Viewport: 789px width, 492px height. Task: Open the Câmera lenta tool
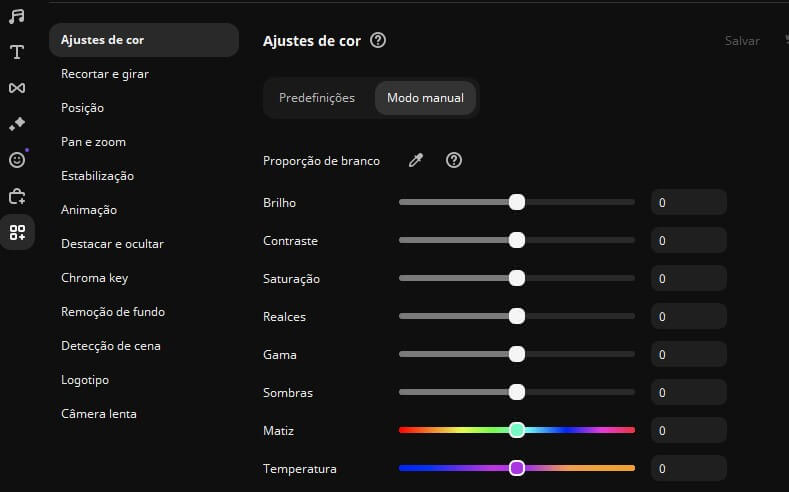click(x=99, y=414)
